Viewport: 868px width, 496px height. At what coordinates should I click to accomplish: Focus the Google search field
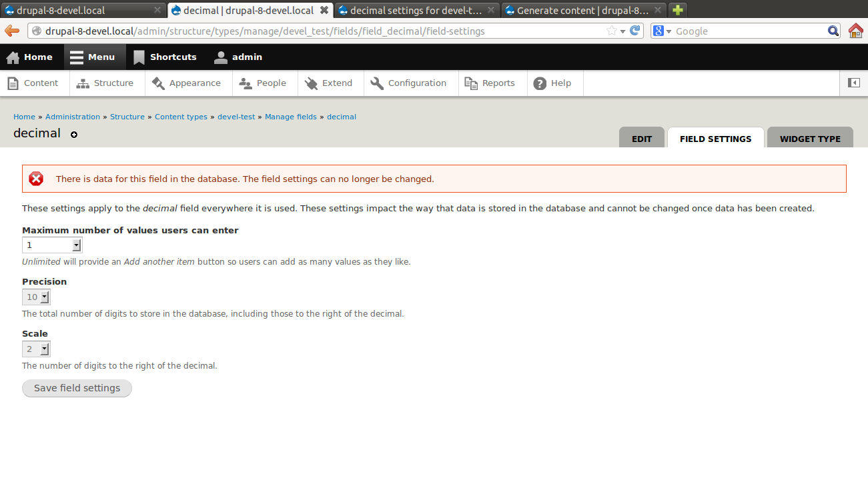tap(734, 31)
